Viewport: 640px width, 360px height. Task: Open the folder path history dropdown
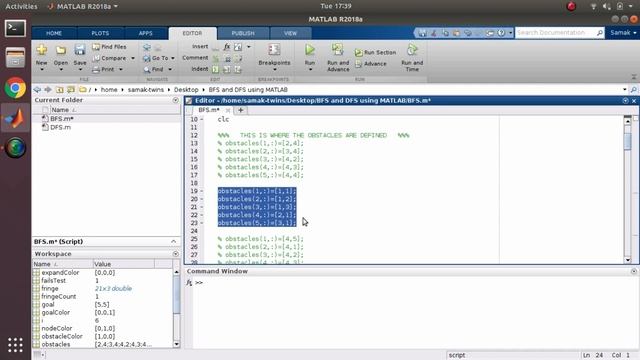(x=624, y=89)
